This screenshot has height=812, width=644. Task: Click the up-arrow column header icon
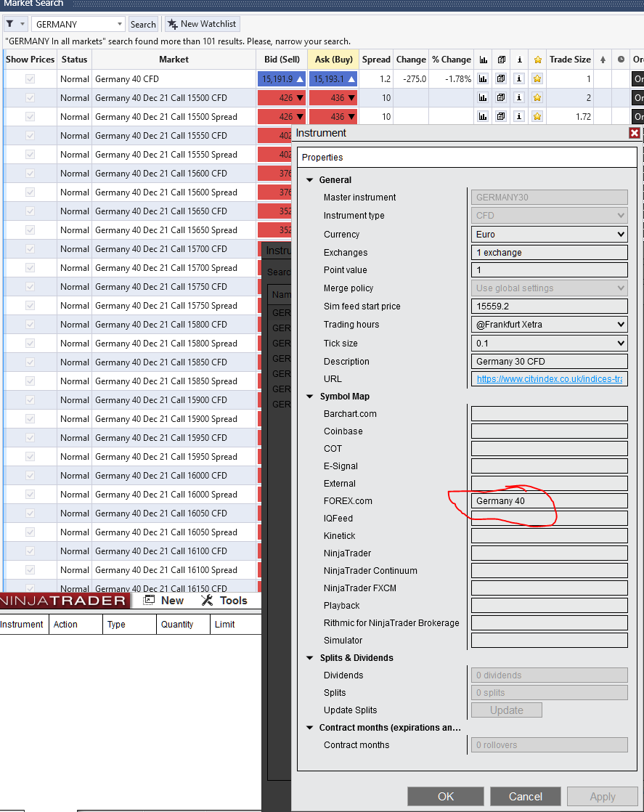click(603, 60)
